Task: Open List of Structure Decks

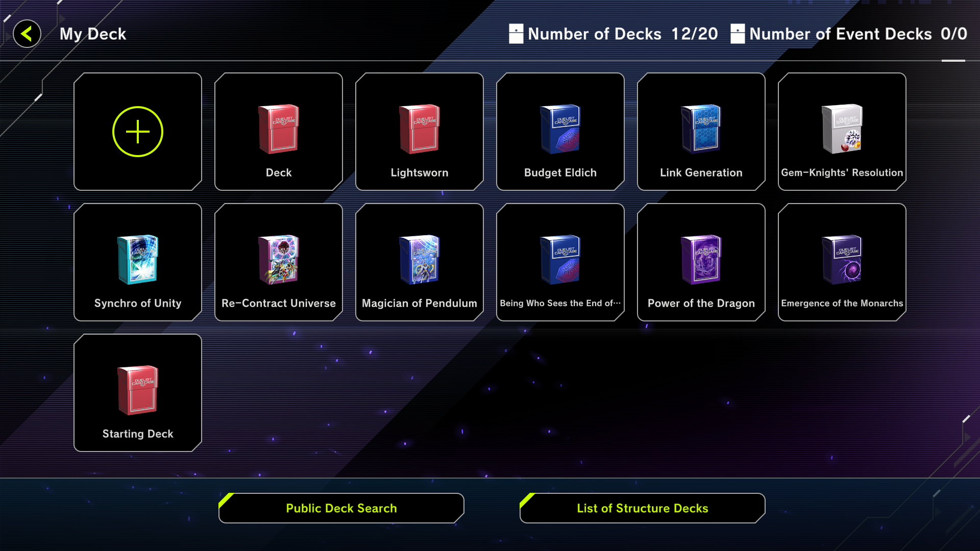Action: point(643,508)
